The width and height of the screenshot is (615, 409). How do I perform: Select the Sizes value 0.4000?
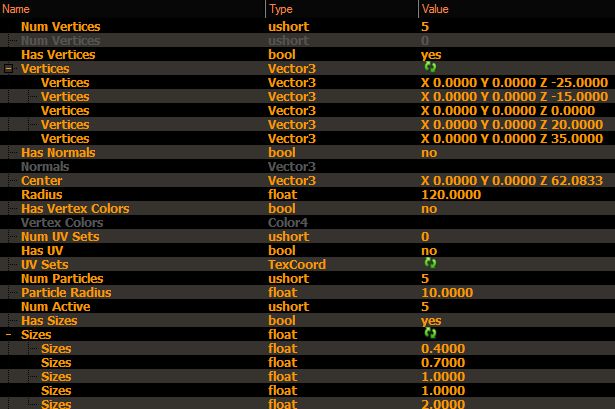443,349
